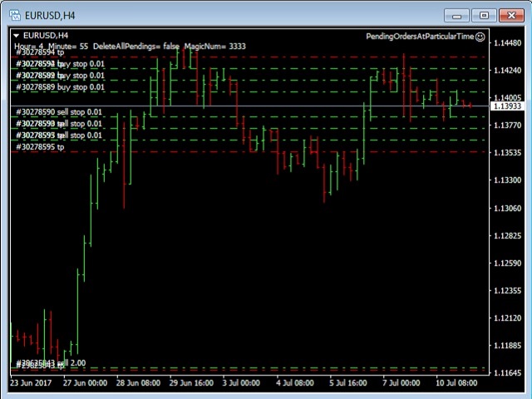The width and height of the screenshot is (532, 399).
Task: Click the 4 Jul 08:00 time label
Action: coord(294,383)
